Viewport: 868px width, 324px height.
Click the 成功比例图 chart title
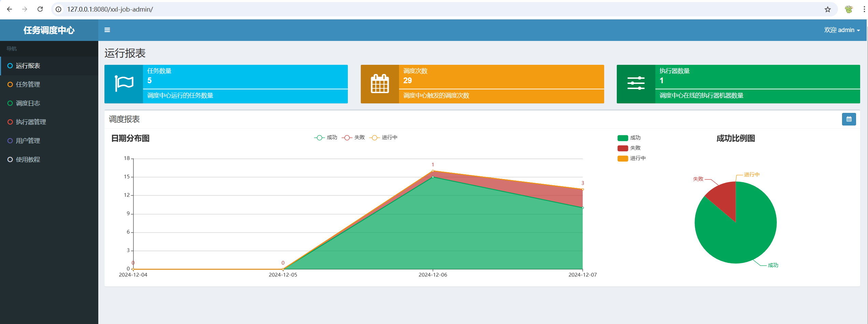pos(736,138)
